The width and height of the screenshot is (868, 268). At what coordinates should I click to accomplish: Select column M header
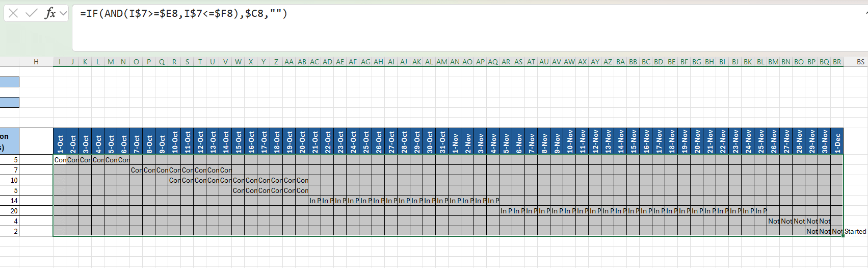[111, 62]
